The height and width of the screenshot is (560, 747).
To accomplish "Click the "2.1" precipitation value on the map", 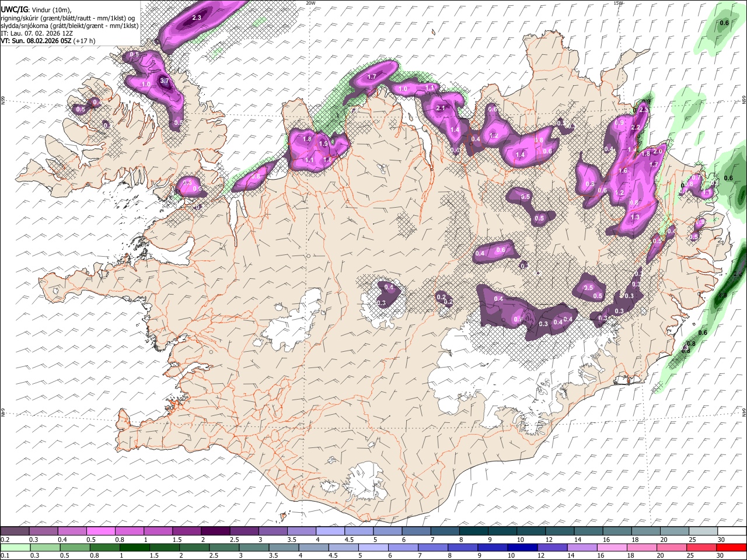I will click(x=441, y=108).
